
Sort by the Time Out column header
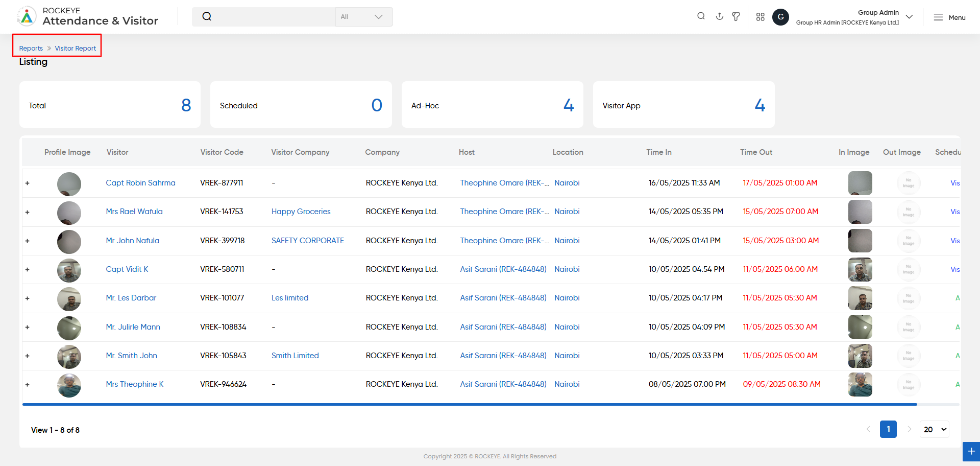(x=756, y=152)
